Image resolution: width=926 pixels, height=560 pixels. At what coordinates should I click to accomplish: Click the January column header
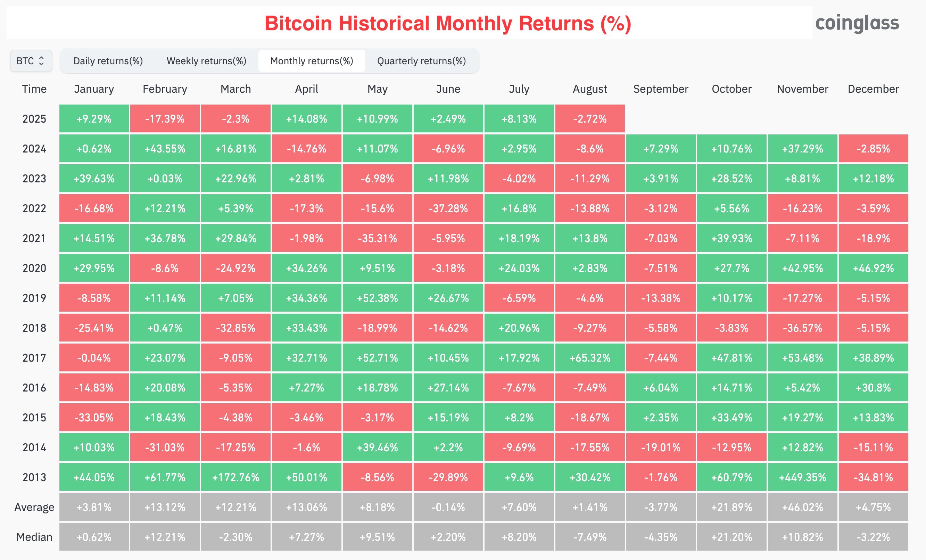pos(94,89)
